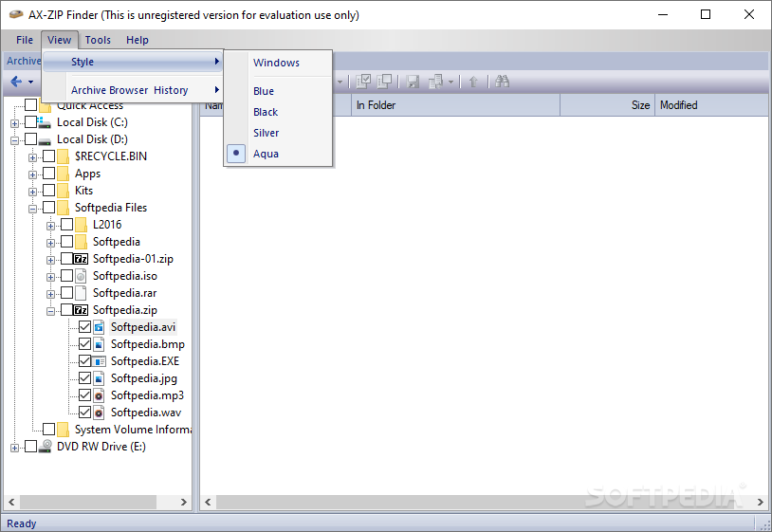Choose the Silver style option
Image resolution: width=772 pixels, height=532 pixels.
[x=278, y=133]
